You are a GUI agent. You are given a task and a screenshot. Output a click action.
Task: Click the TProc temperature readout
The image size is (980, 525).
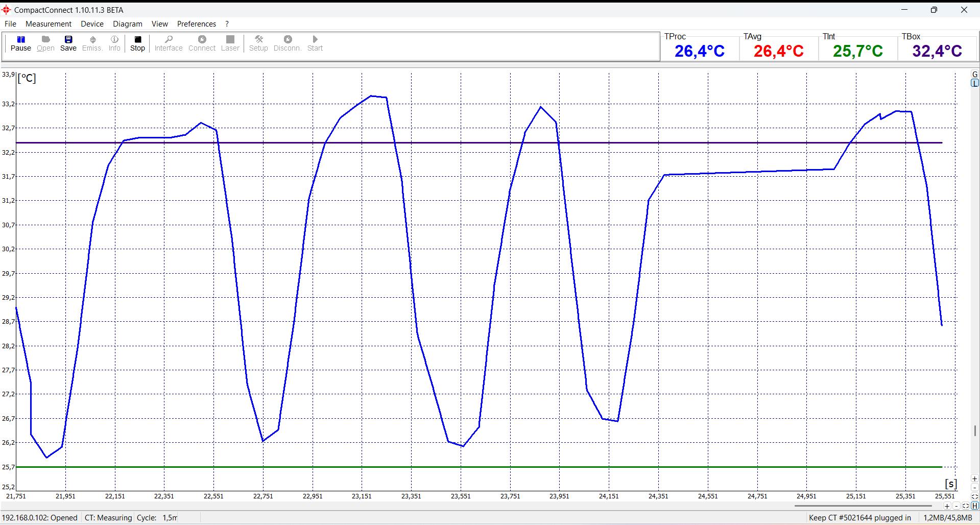(x=700, y=51)
